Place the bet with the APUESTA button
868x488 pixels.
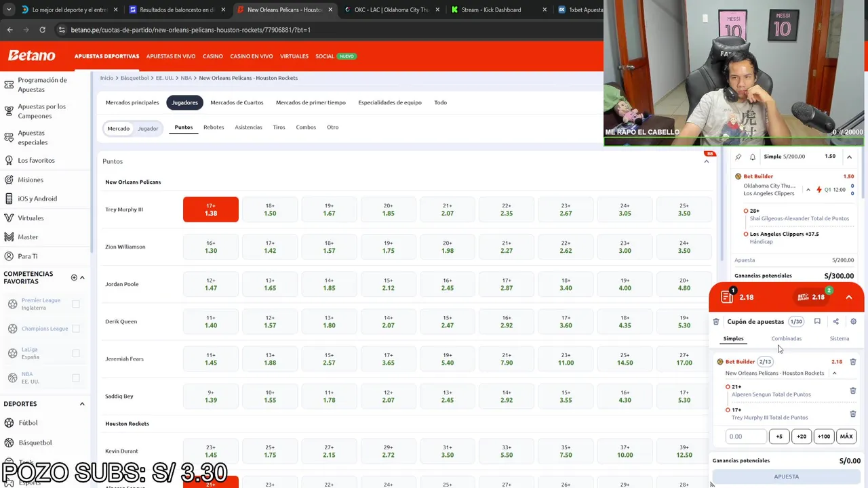pyautogui.click(x=787, y=476)
